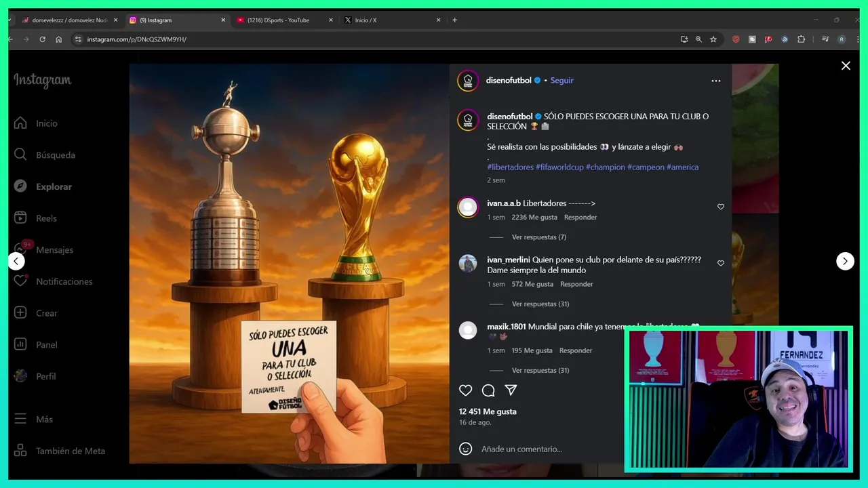Screen dimensions: 868x488
Task: Share the post with paper plane icon
Action: (511, 390)
